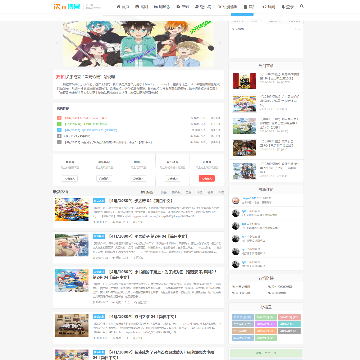Click the tan tag in the tag cloud

243,331
